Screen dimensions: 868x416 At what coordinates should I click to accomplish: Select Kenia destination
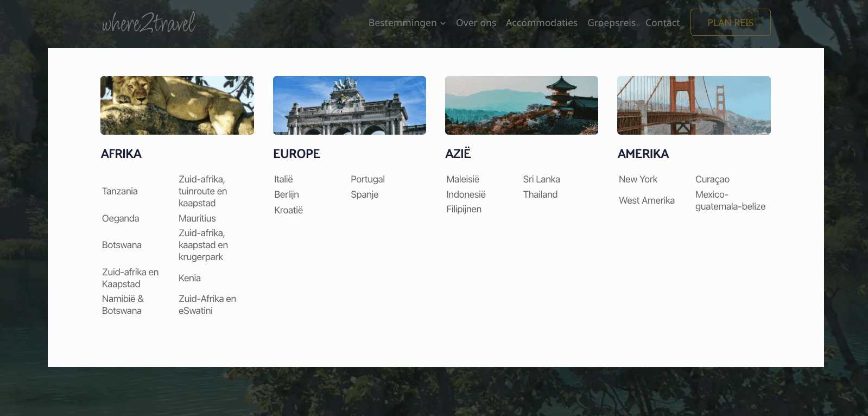coord(189,278)
